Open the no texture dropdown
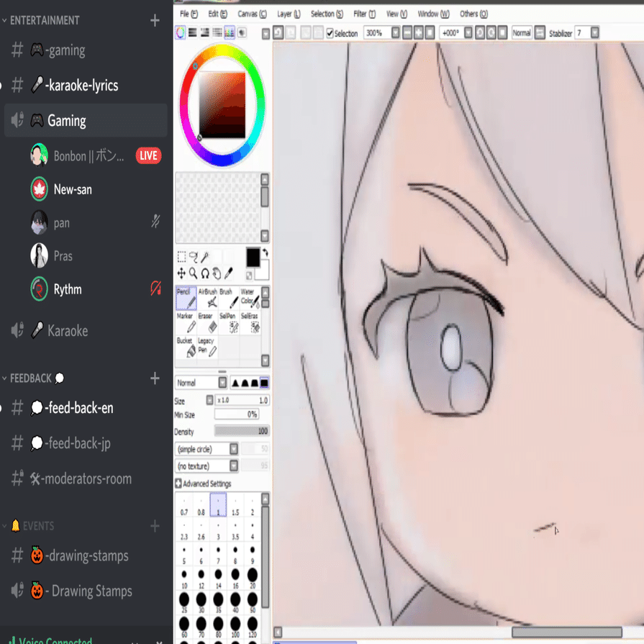This screenshot has height=644, width=644. pyautogui.click(x=233, y=466)
